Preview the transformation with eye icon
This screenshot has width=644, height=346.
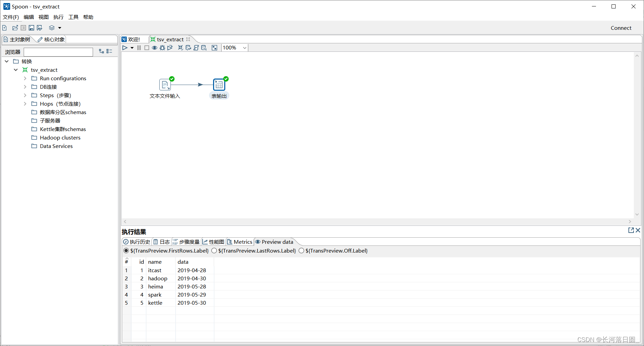155,48
